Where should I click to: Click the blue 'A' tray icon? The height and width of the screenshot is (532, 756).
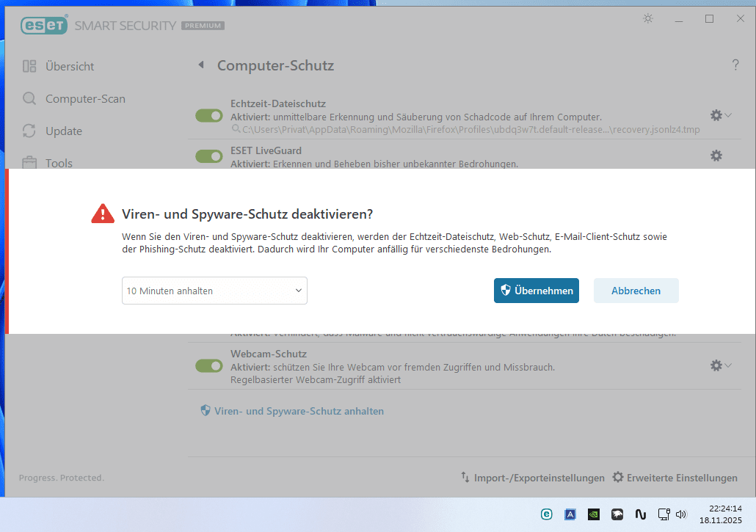570,514
